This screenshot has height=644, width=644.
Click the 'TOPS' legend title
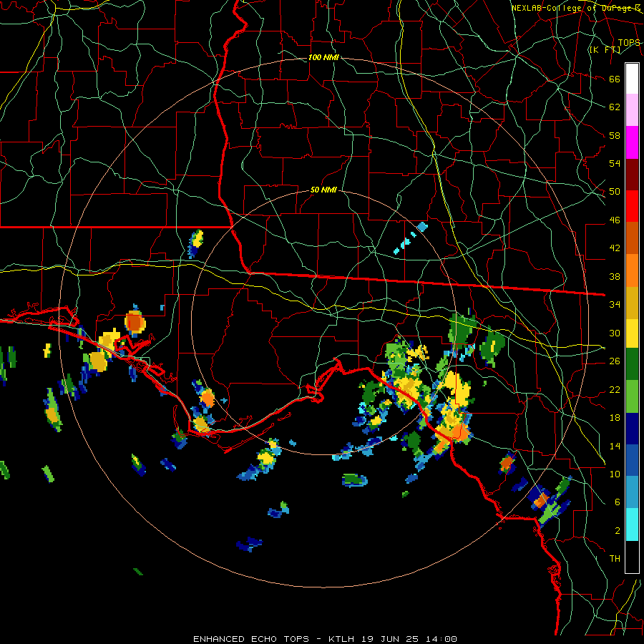coord(629,42)
